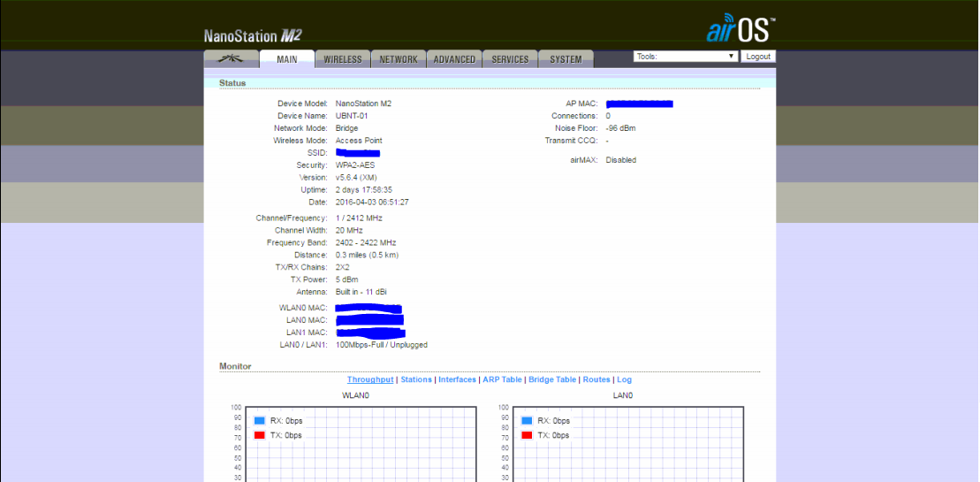The image size is (980, 482).
Task: Open the Log link
Action: point(625,379)
